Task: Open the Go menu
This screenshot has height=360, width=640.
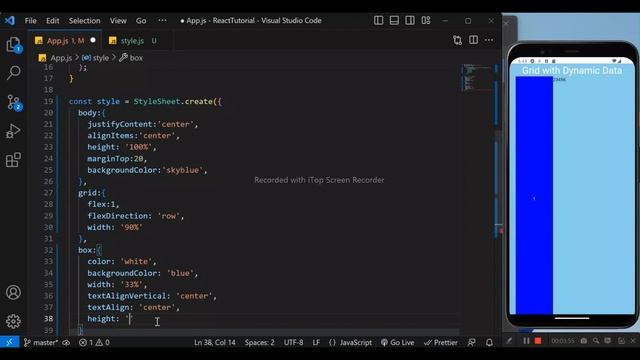Action: coord(141,20)
